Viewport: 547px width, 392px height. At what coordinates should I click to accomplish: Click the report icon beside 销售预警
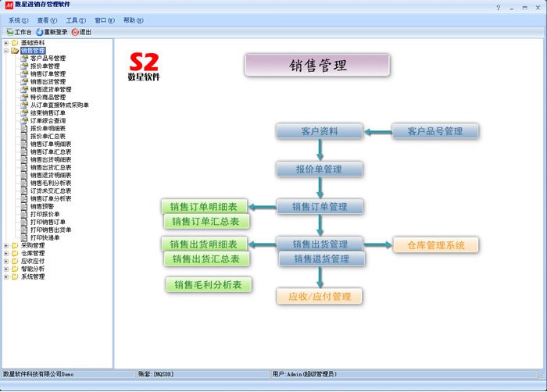[24, 206]
